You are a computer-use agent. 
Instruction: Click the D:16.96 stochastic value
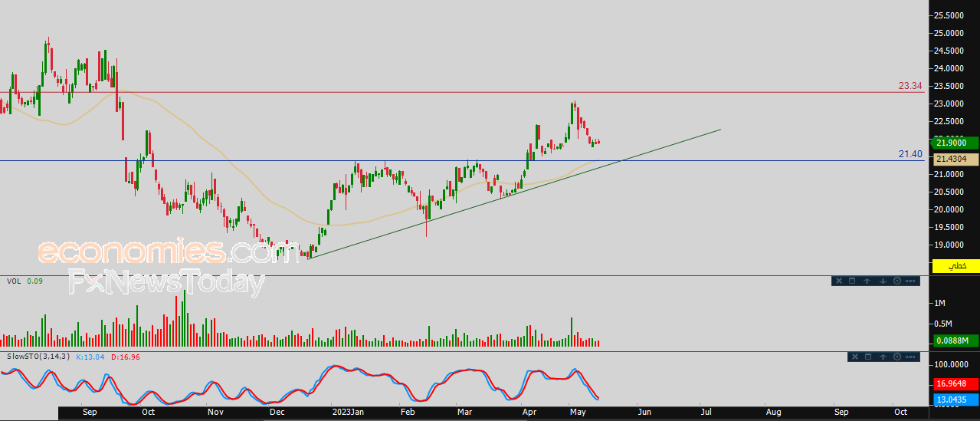click(x=125, y=357)
